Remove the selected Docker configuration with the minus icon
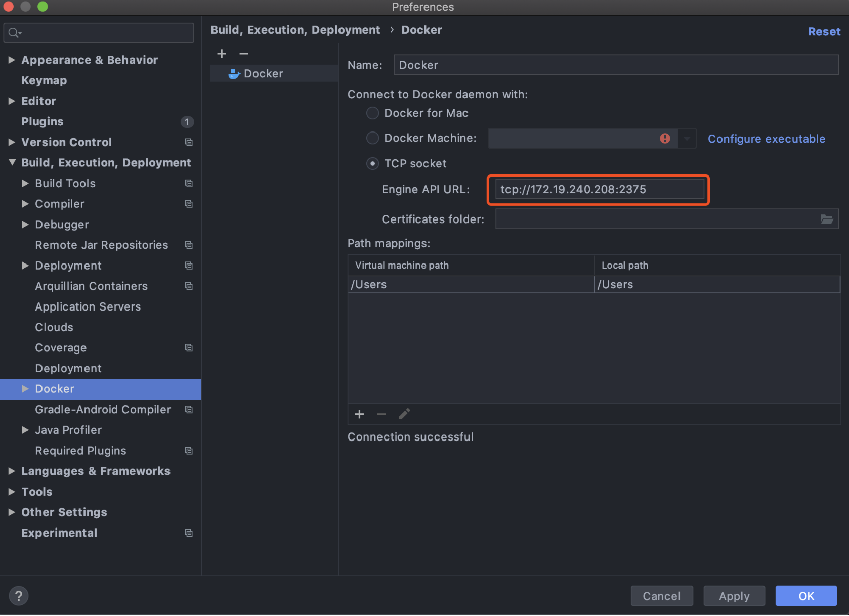 tap(244, 54)
